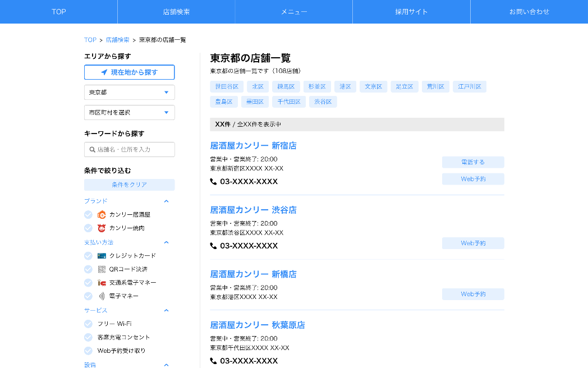Click the phone icon for the 新宿店 number
Image resolution: width=588 pixels, height=368 pixels.
click(x=213, y=182)
